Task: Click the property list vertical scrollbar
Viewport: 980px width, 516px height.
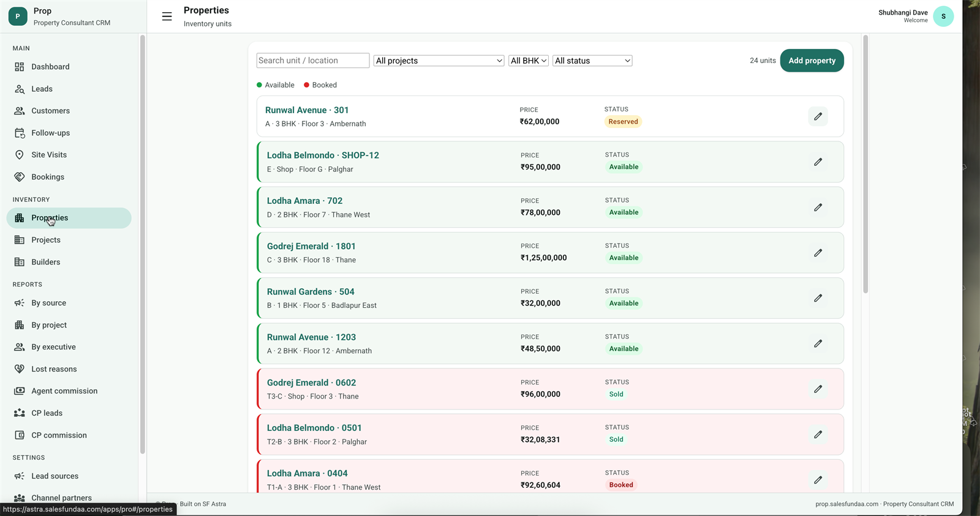Action: [865, 164]
